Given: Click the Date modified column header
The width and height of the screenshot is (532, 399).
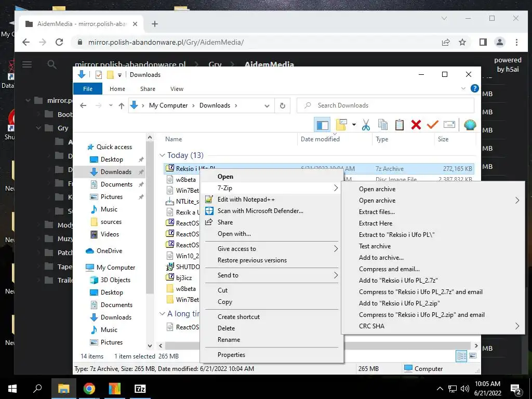Looking at the screenshot, I should (x=320, y=139).
